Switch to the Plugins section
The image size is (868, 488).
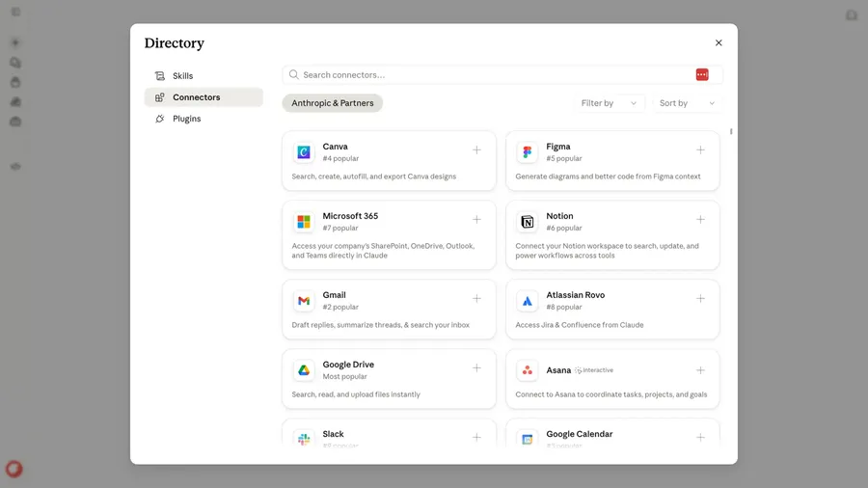pos(203,119)
